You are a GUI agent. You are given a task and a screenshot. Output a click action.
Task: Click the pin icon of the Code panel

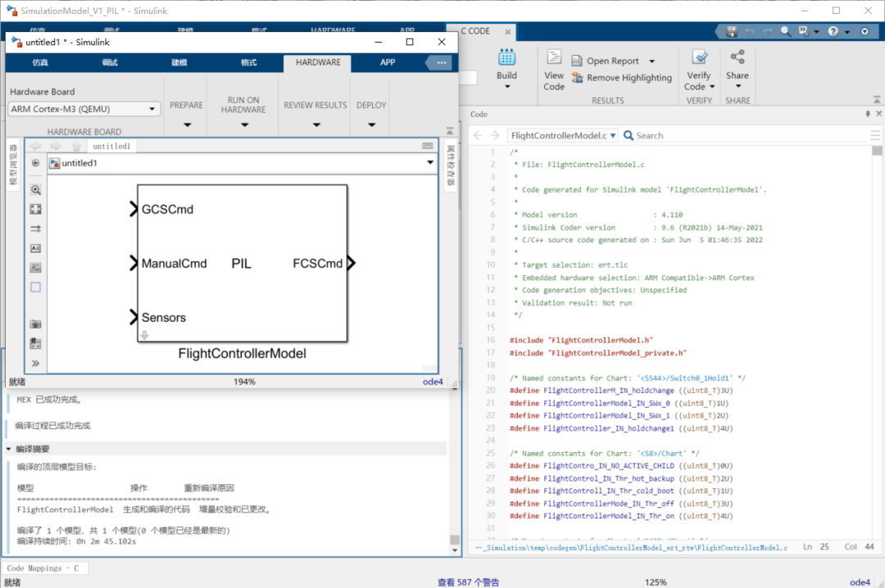coord(868,114)
